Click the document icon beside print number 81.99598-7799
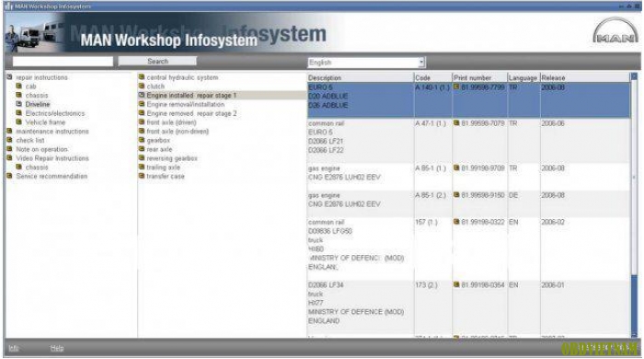The height and width of the screenshot is (359, 644). pos(456,87)
